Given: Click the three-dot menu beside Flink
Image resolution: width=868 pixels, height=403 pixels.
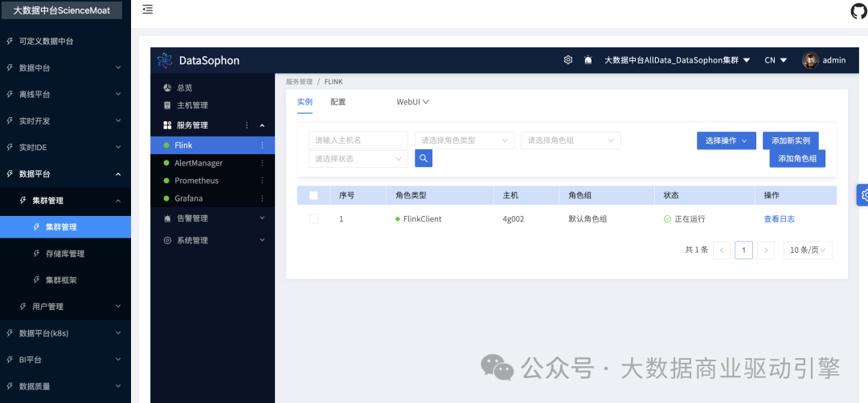Looking at the screenshot, I should pos(262,145).
